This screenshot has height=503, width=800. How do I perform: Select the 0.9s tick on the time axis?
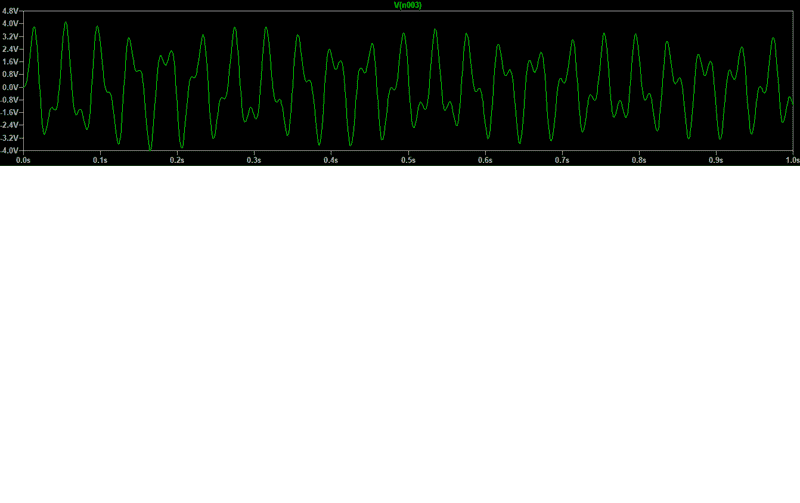click(716, 160)
